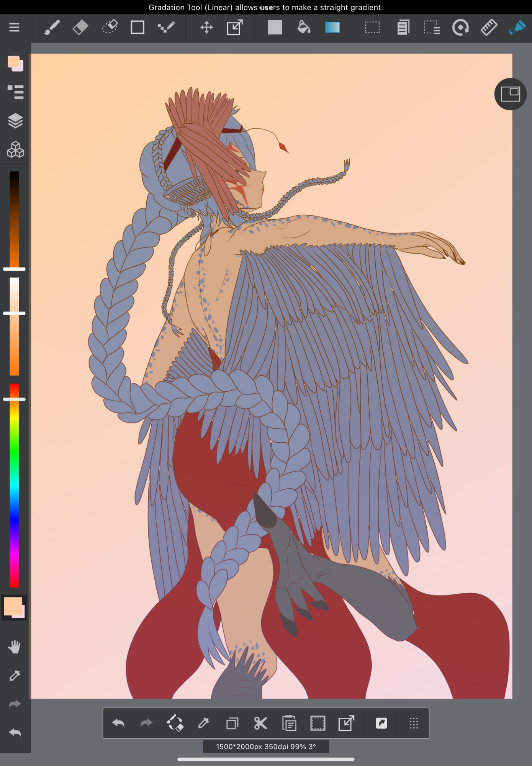Select the Brush tool
The image size is (532, 766).
(52, 28)
